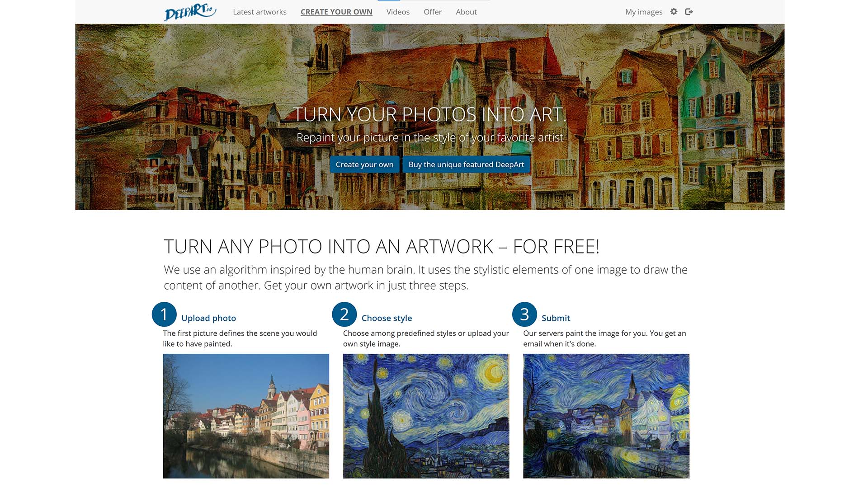
Task: Open the About page
Action: click(x=466, y=12)
